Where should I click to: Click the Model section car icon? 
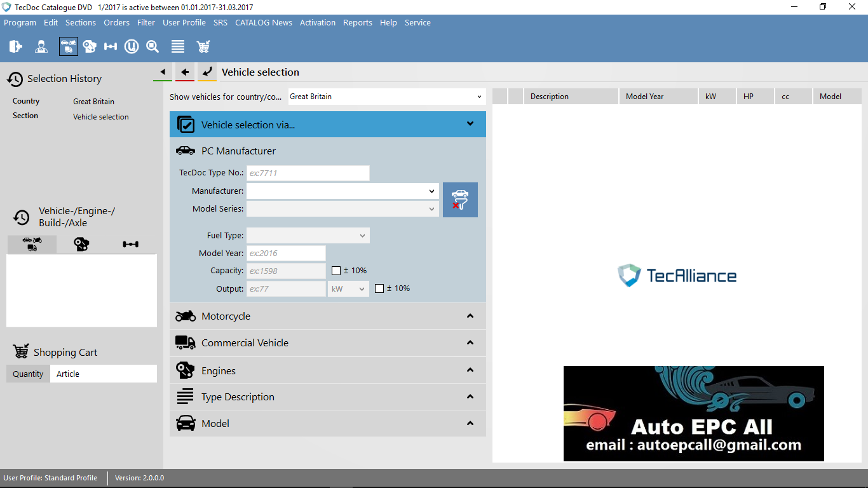tap(186, 423)
